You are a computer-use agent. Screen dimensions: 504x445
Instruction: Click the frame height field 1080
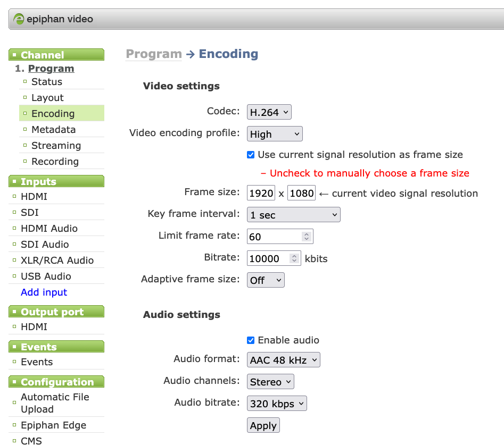[302, 193]
